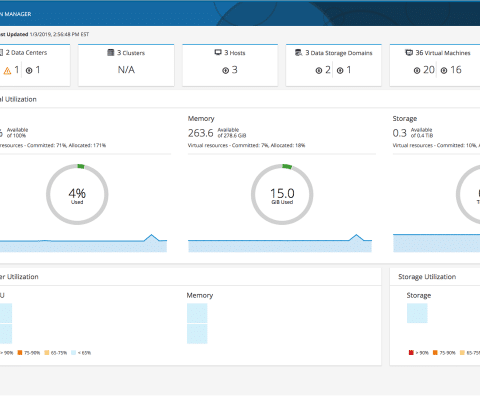This screenshot has width=480, height=398.
Task: Click the Storage utilization sparkline chart
Action: pyautogui.click(x=437, y=243)
